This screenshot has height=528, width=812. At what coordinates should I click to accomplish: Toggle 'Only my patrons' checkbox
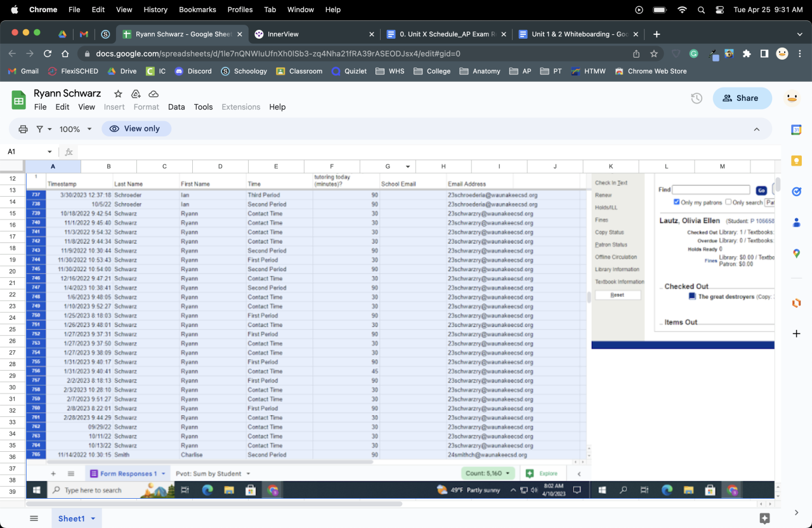[676, 202]
